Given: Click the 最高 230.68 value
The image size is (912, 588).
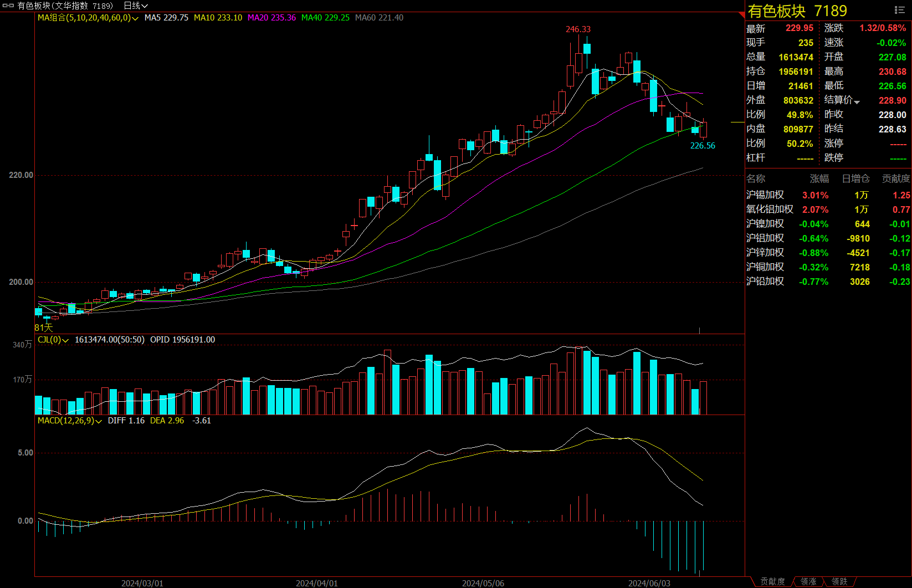Looking at the screenshot, I should click(x=893, y=71).
